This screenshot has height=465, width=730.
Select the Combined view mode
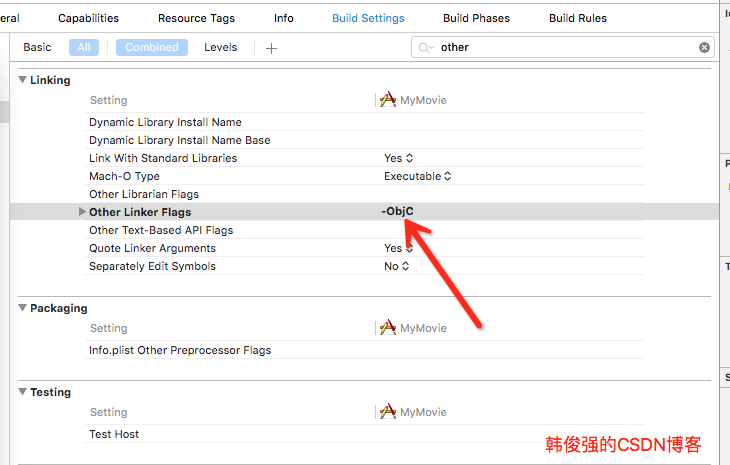[x=152, y=47]
